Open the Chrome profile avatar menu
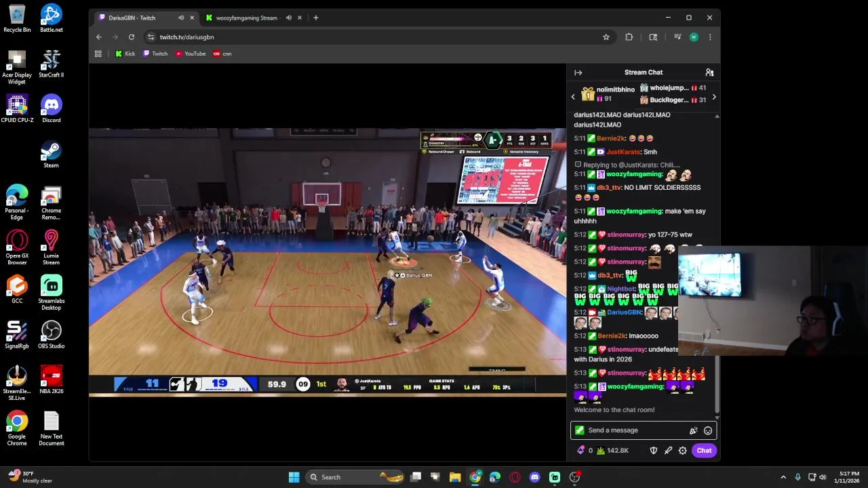 [x=694, y=37]
